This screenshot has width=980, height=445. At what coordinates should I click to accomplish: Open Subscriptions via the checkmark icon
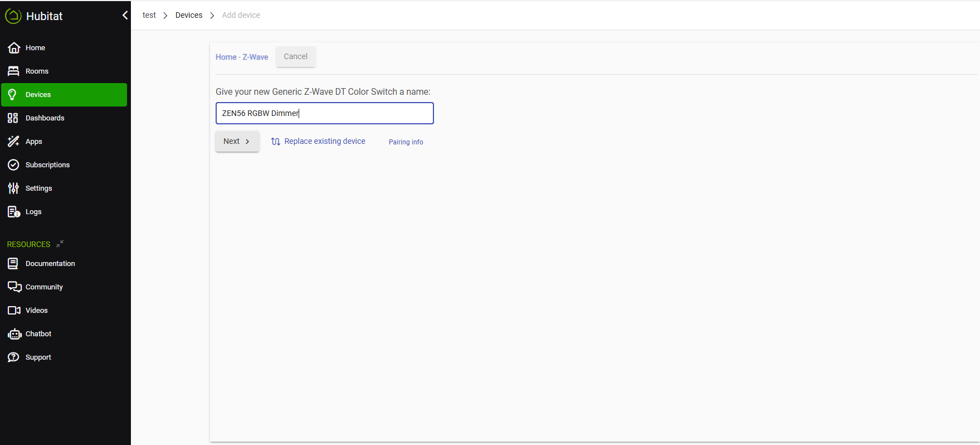pos(13,165)
